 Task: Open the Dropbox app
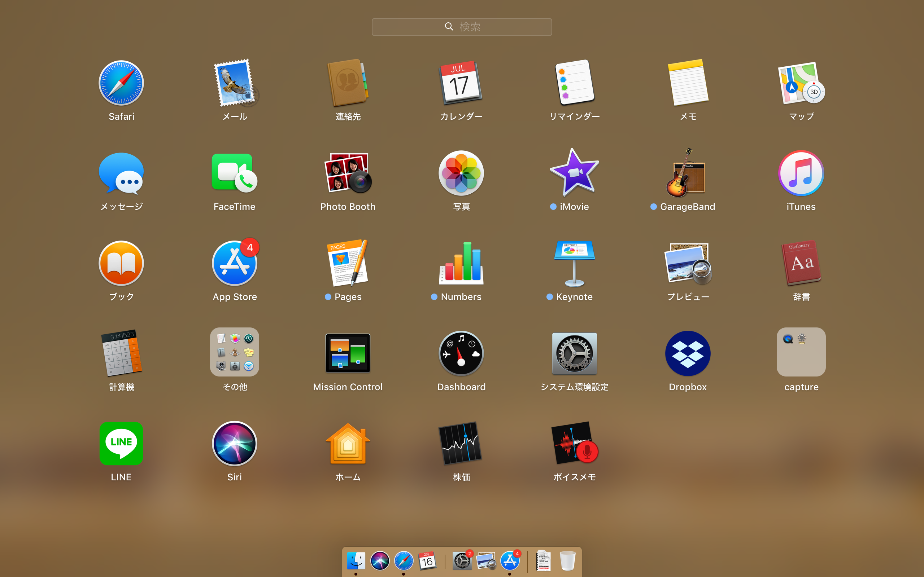click(x=687, y=353)
